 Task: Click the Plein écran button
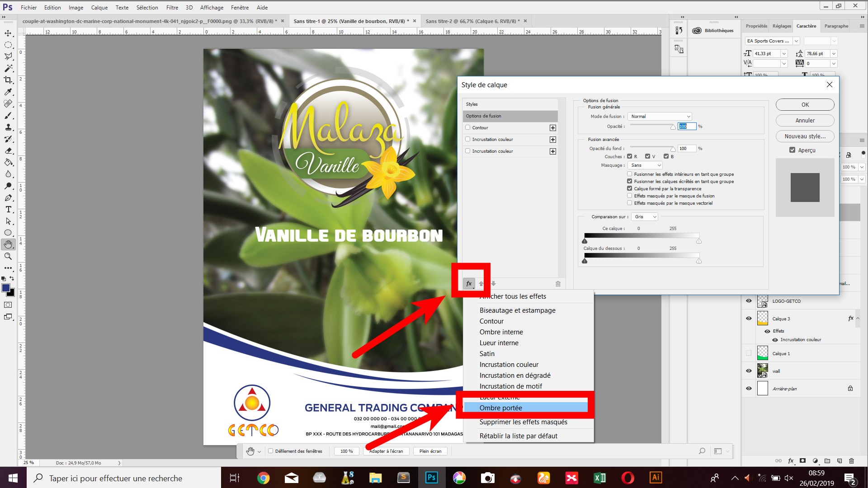tap(430, 451)
